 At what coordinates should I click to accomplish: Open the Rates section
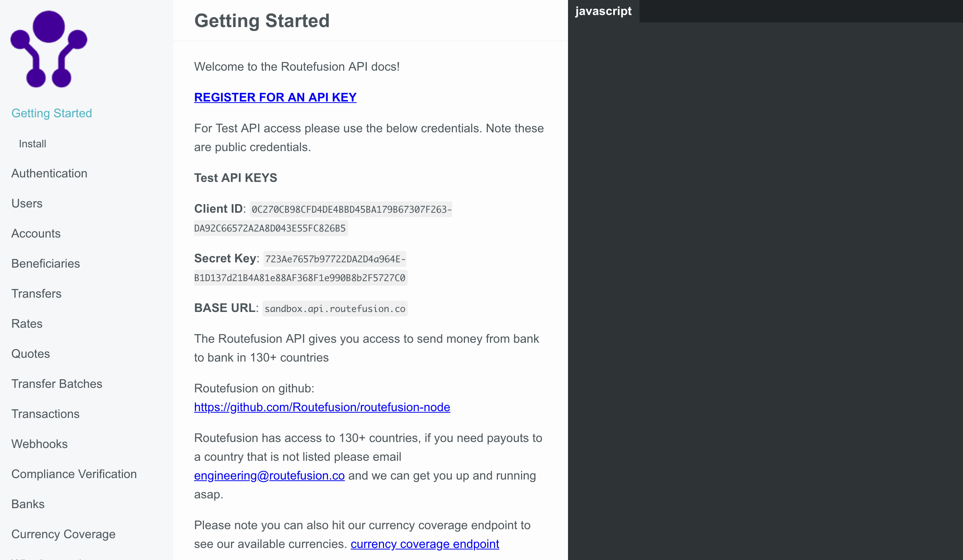tap(27, 324)
